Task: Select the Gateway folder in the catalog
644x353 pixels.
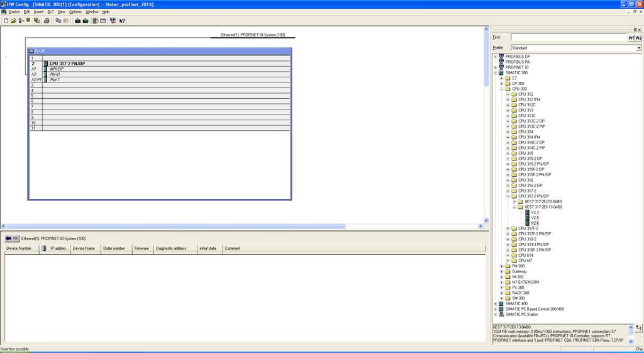Action: point(519,272)
